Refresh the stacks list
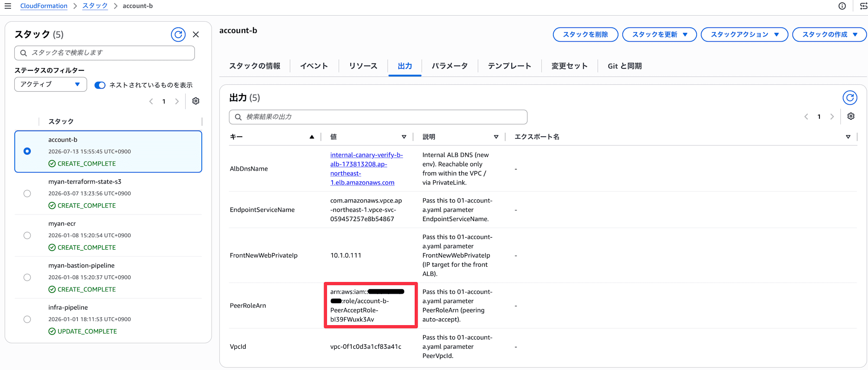The height and width of the screenshot is (370, 868). (178, 34)
